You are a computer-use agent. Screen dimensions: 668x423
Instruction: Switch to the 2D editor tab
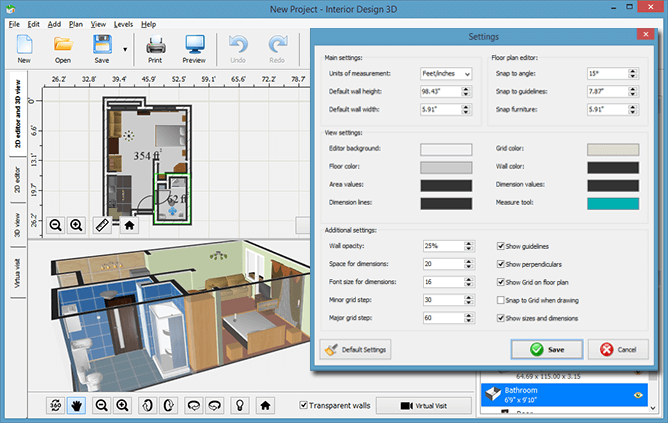(x=17, y=180)
